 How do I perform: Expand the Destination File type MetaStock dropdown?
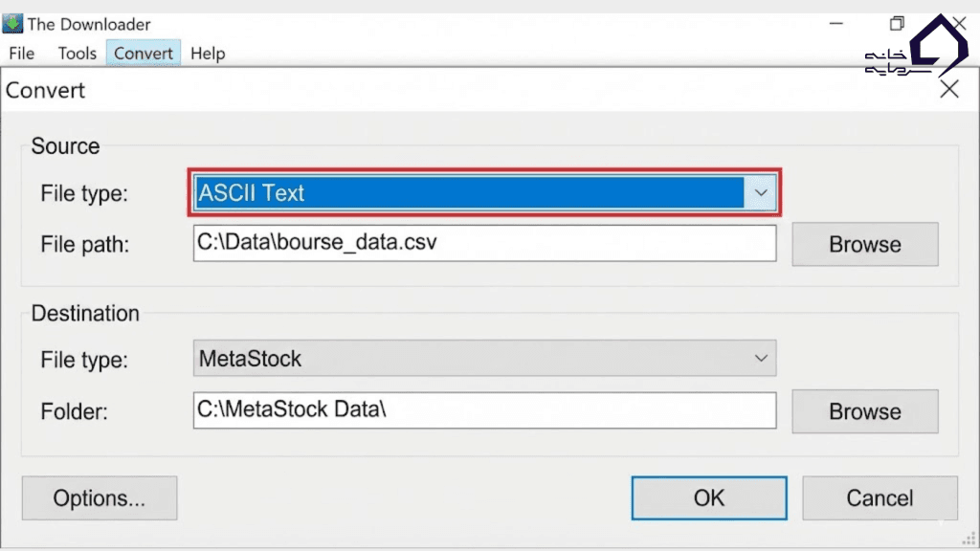(761, 359)
